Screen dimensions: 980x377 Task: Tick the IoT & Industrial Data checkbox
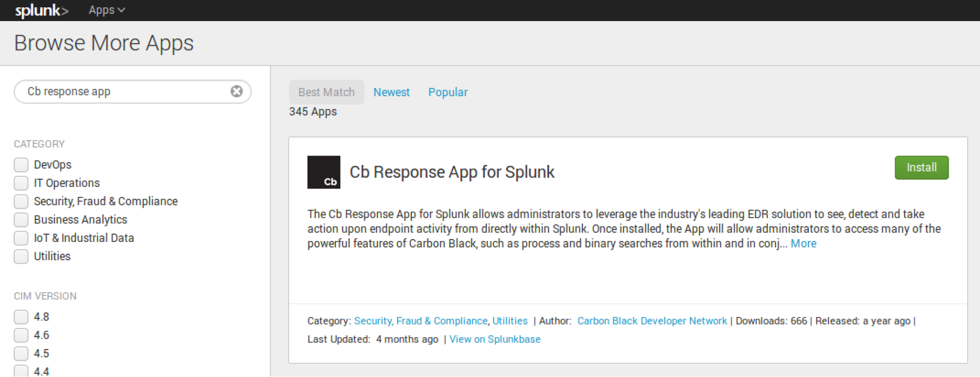tap(21, 238)
